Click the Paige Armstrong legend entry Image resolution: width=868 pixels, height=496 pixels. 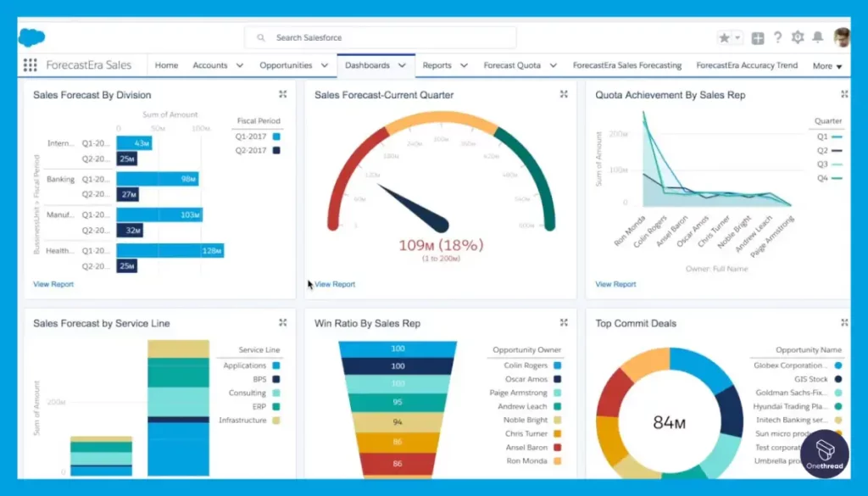tap(526, 393)
